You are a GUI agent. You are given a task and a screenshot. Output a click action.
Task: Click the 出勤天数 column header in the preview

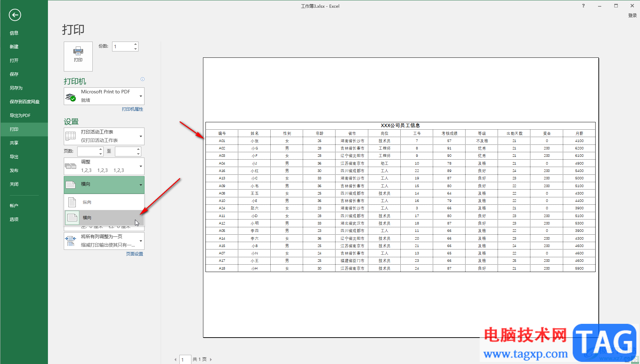(514, 133)
